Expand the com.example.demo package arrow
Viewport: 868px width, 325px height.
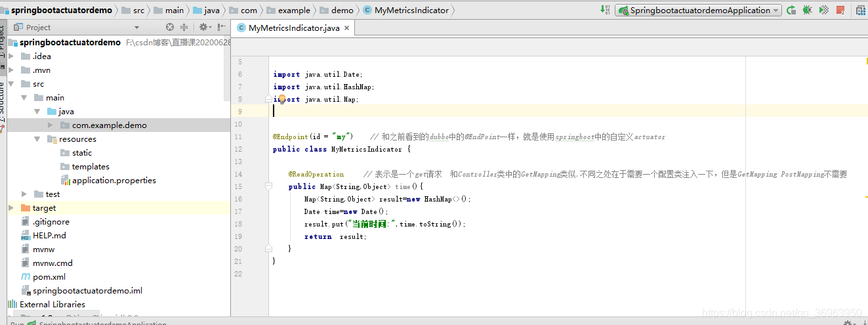click(x=51, y=125)
